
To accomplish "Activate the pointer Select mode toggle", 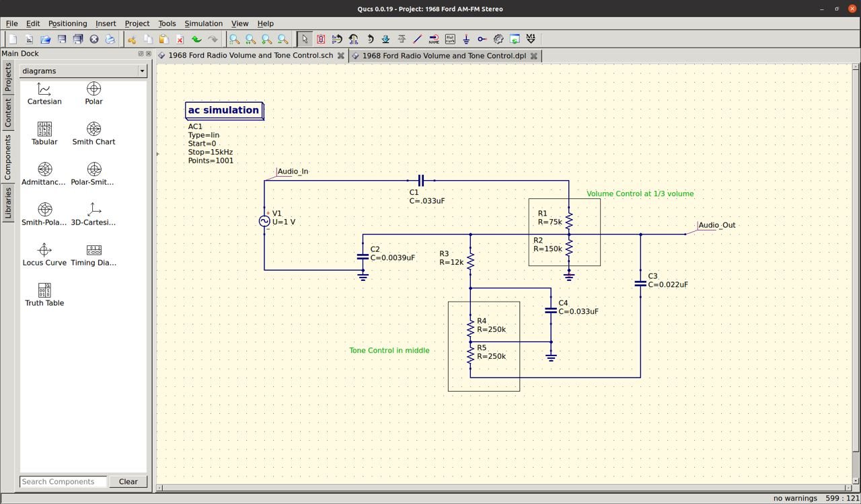I will point(305,39).
